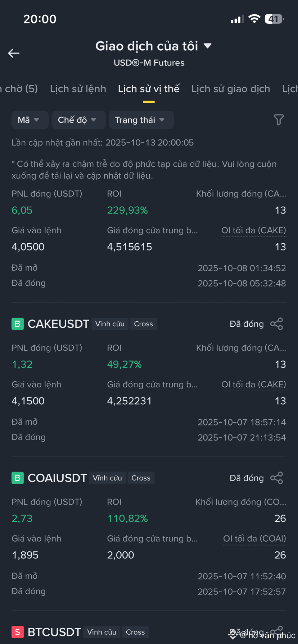Switch to Lịch sử lệnh tab
This screenshot has height=644, width=298.
point(78,89)
